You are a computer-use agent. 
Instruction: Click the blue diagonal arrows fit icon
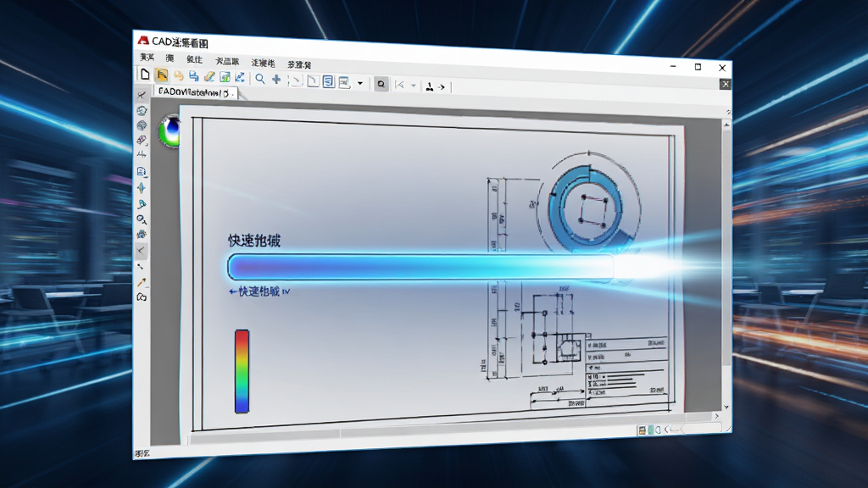[240, 77]
